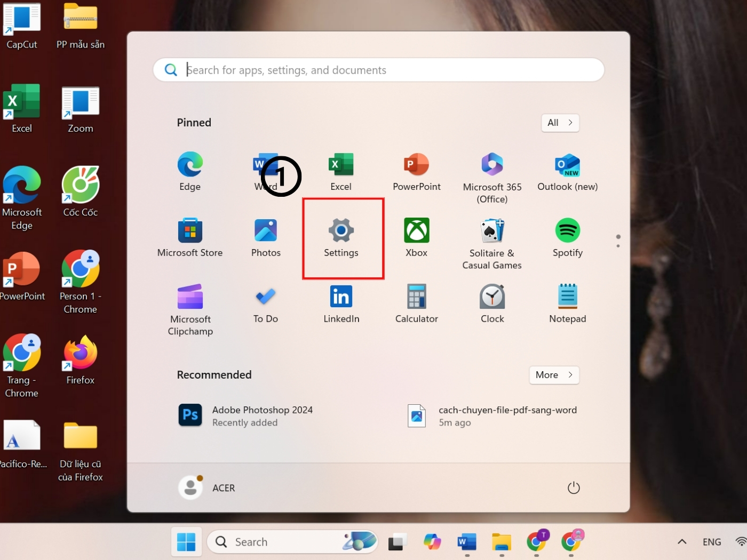Open Outlook (new) pinned app
This screenshot has height=560, width=747.
coord(568,172)
